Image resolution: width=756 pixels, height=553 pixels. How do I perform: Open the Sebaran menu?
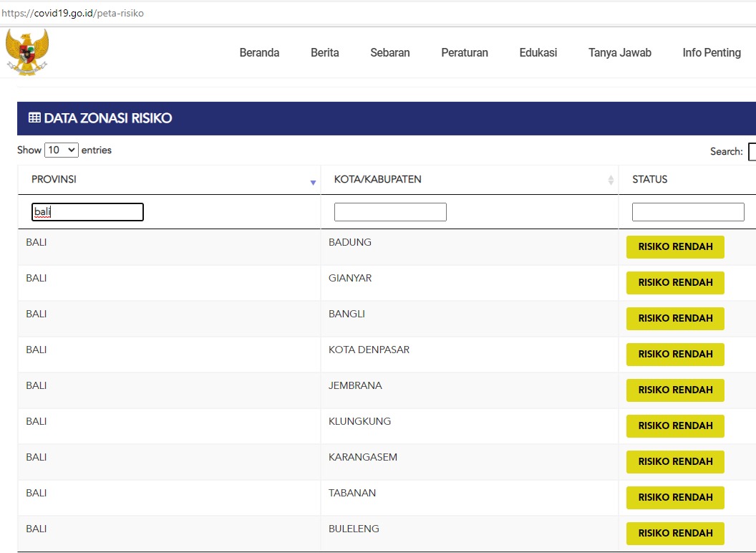point(390,52)
